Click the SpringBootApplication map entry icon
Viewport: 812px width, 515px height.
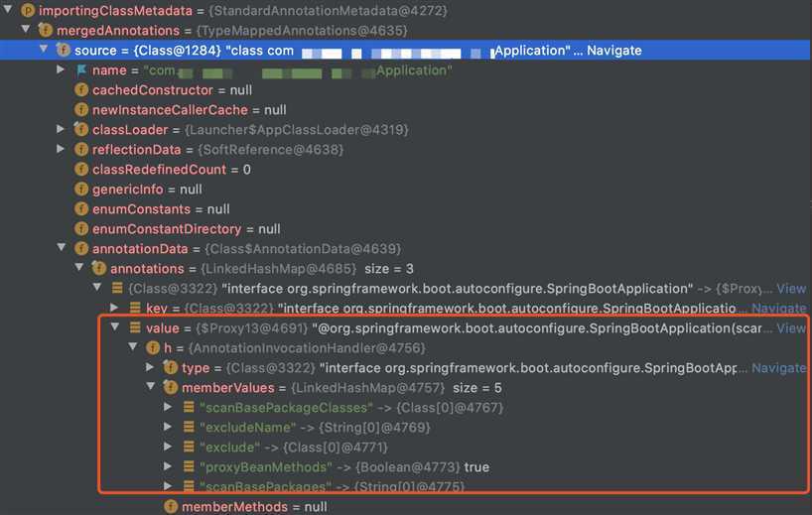click(117, 288)
